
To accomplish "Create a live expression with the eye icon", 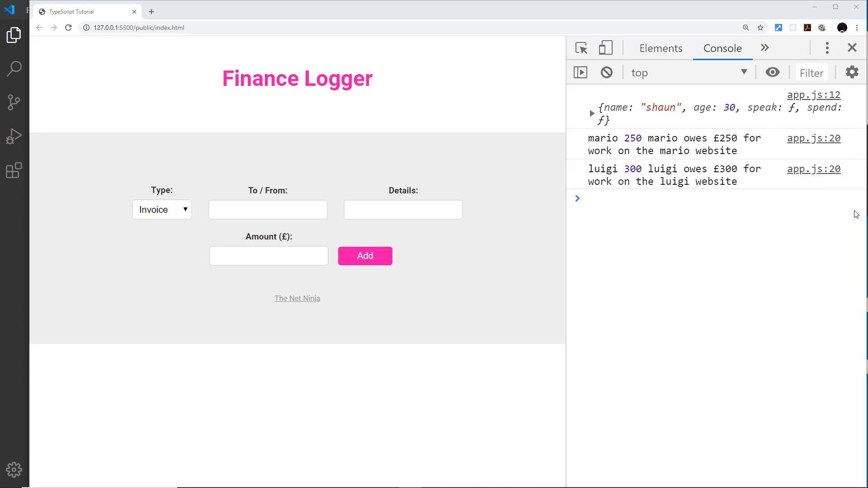I will click(x=773, y=72).
